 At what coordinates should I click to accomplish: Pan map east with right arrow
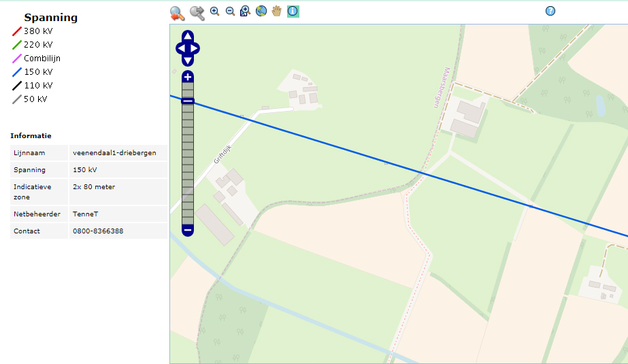click(196, 48)
